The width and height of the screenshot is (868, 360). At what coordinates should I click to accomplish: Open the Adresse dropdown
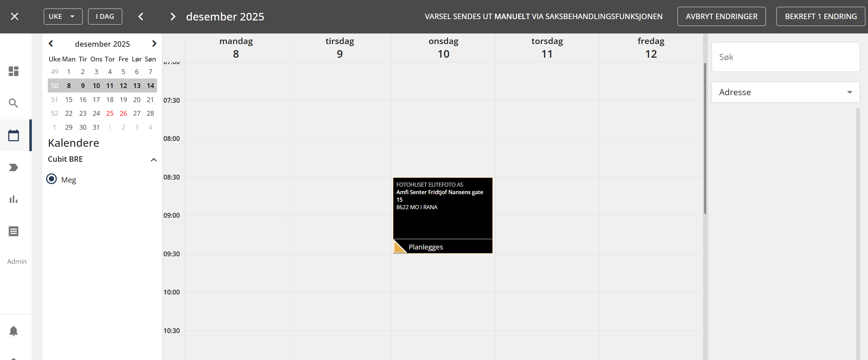coord(785,92)
